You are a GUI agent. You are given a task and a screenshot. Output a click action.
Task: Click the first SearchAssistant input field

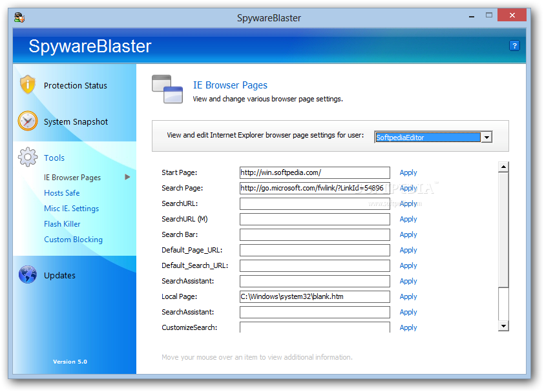coord(315,281)
